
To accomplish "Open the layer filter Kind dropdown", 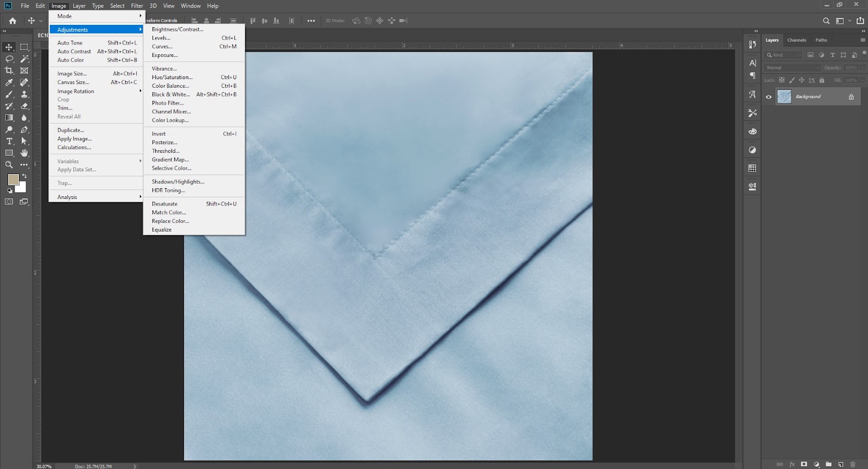I will click(x=783, y=55).
